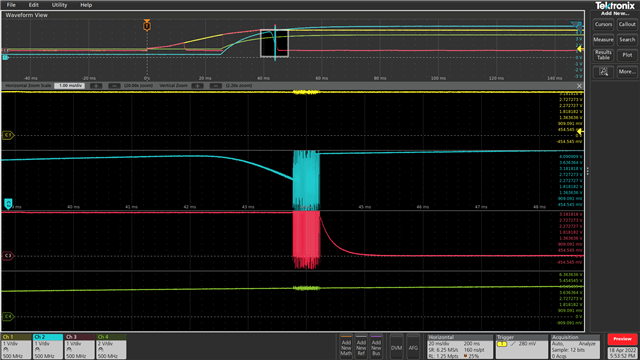Screen dimensions: 640x360
Task: Click Add New Bus button
Action: pyautogui.click(x=376, y=347)
